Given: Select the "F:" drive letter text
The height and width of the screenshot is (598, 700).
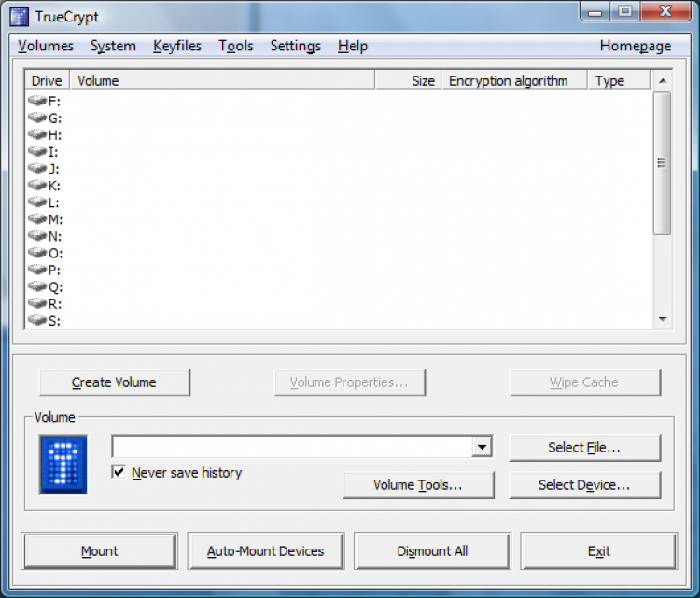Looking at the screenshot, I should pos(54,102).
